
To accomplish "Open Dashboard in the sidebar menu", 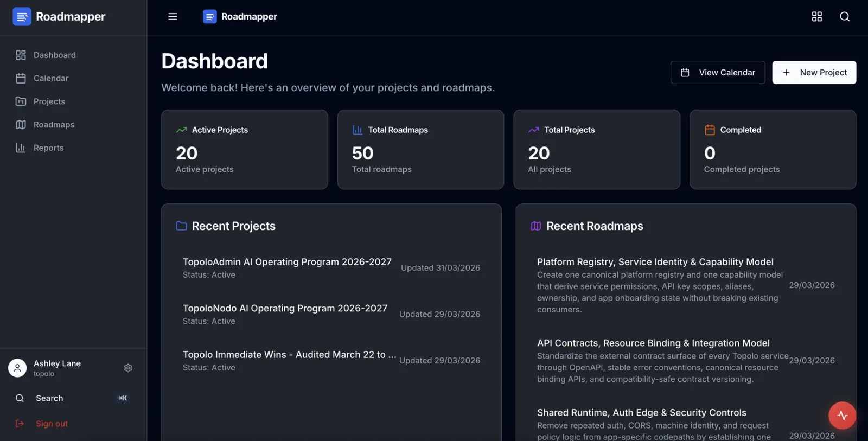I will tap(54, 55).
